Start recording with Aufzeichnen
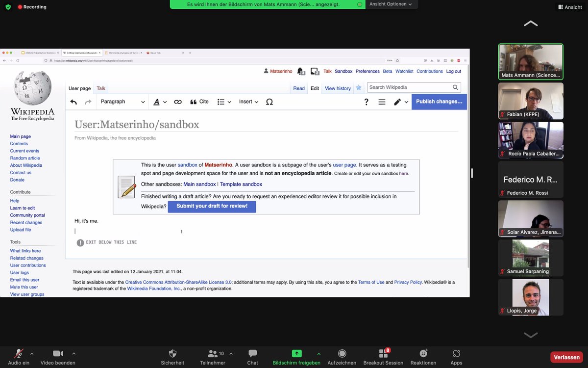Viewport: 588px width, 368px height. point(342,356)
